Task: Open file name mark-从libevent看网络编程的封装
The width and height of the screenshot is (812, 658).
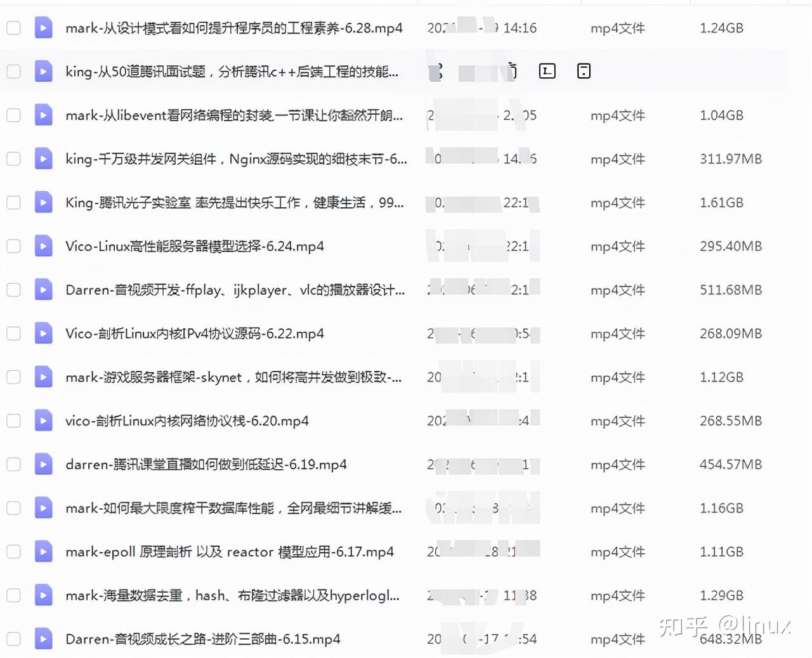Action: (x=234, y=115)
